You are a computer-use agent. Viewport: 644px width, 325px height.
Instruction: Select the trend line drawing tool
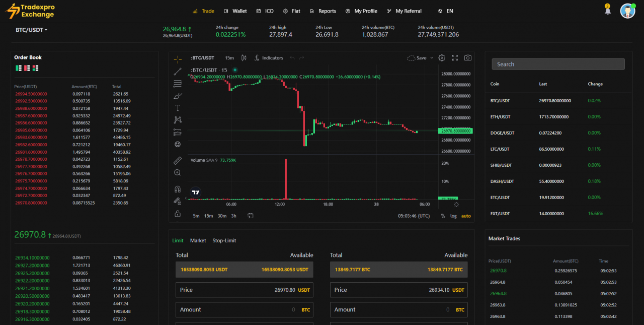pyautogui.click(x=178, y=72)
